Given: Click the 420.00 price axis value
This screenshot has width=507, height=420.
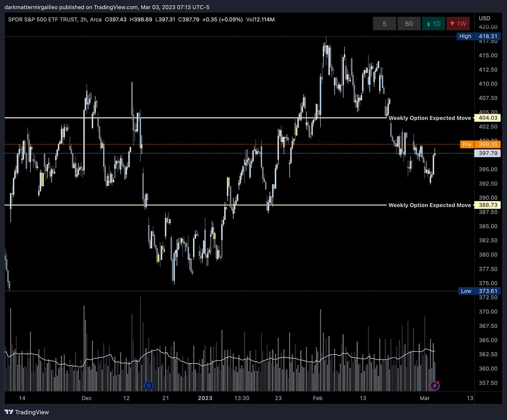Looking at the screenshot, I should (x=488, y=27).
